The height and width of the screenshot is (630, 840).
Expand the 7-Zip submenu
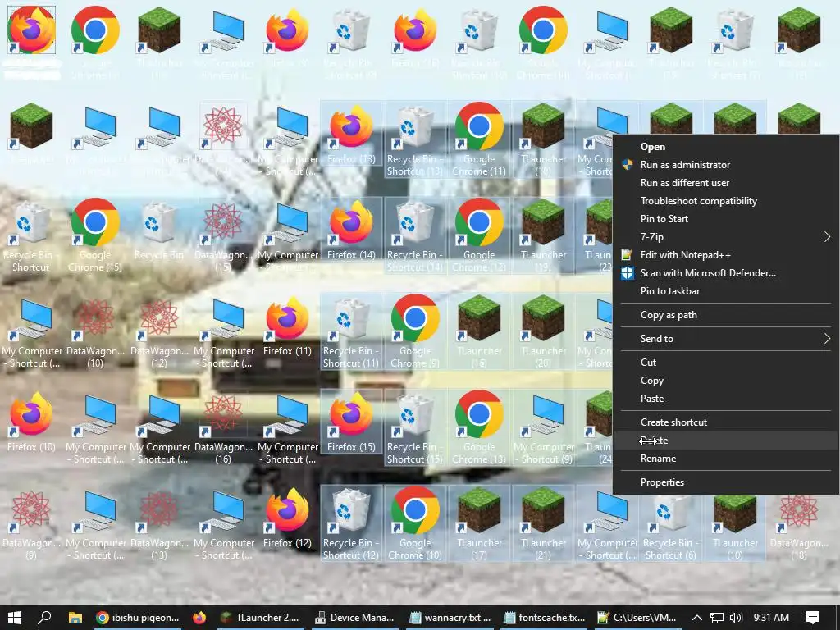pos(726,237)
